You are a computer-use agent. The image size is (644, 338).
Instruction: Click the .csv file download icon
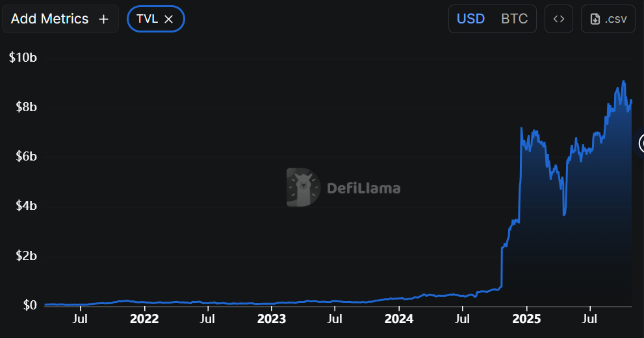595,19
